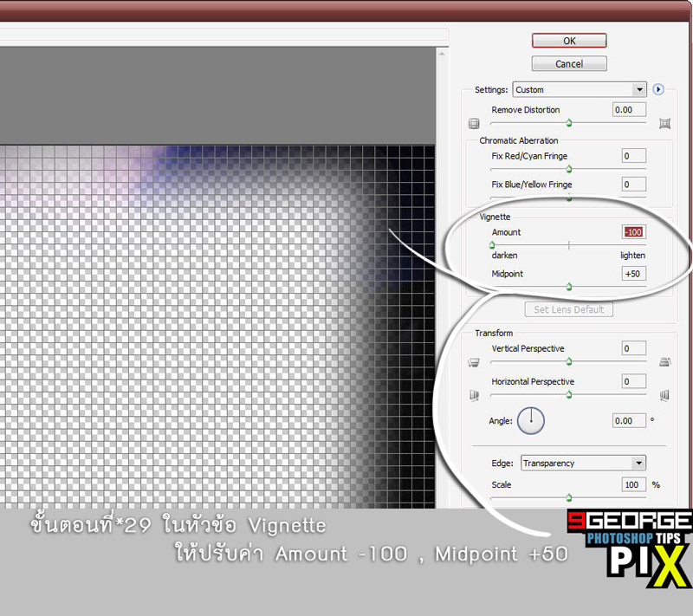Click the vertical perspective tilt-down icon on left
The width and height of the screenshot is (693, 616).
point(474,362)
